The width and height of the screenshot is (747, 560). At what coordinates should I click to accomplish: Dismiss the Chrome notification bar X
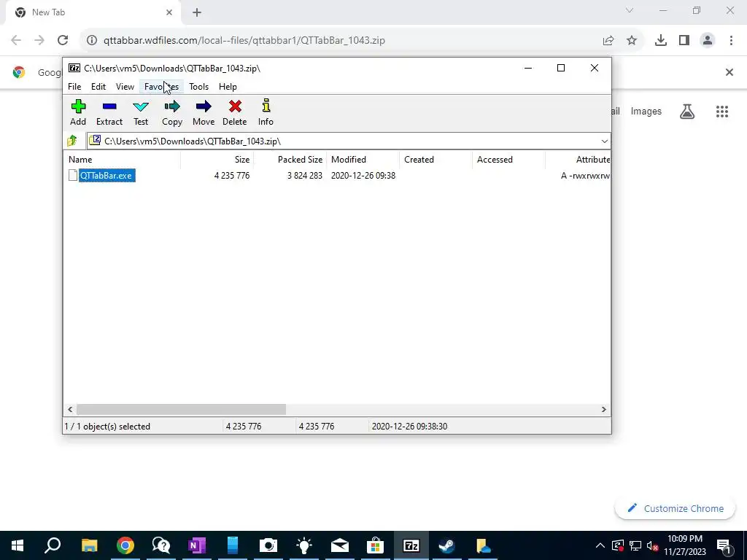pyautogui.click(x=729, y=72)
